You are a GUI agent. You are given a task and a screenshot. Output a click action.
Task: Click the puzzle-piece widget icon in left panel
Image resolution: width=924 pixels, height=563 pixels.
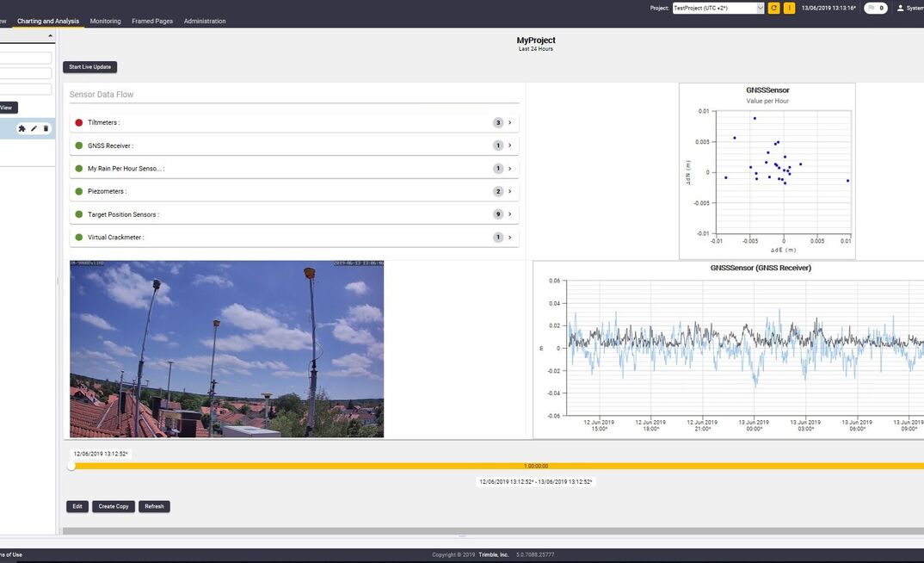pyautogui.click(x=21, y=127)
